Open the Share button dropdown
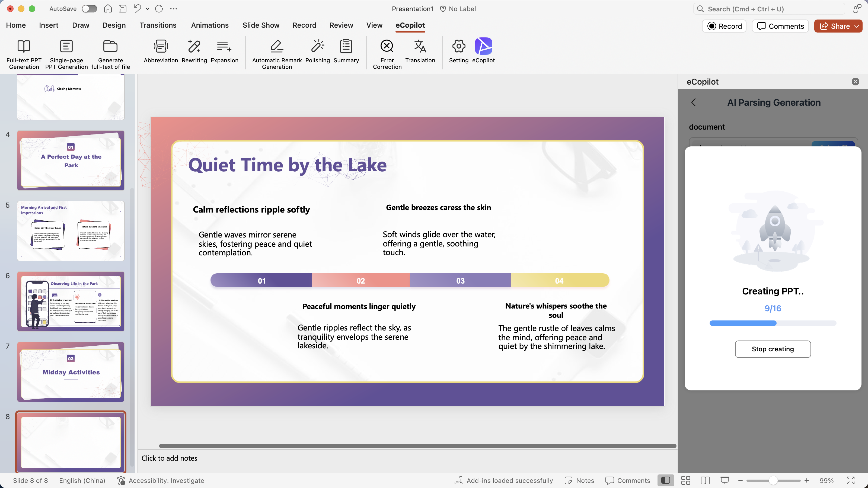 click(857, 26)
